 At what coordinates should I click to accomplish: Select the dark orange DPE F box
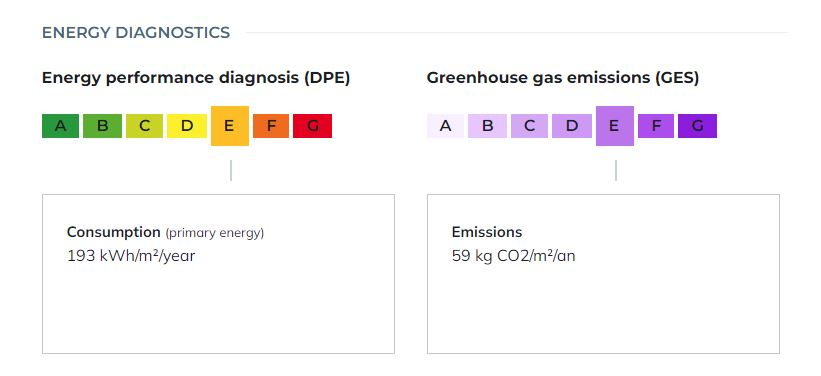point(271,126)
